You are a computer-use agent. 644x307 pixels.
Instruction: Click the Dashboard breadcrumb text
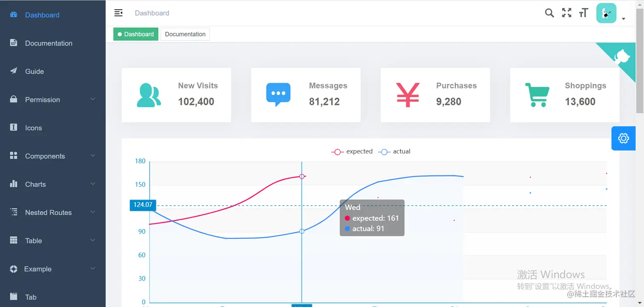coord(152,13)
